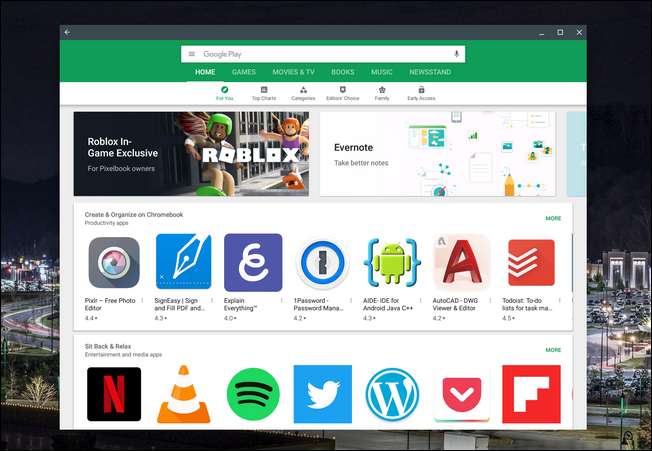Open the Flipboard app icon
The height and width of the screenshot is (451, 652).
(x=531, y=394)
